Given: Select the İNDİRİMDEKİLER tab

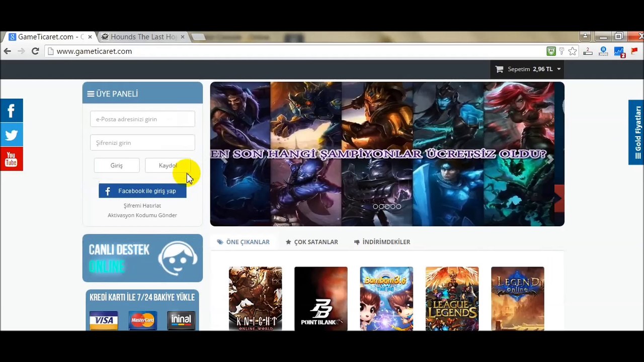Looking at the screenshot, I should [x=382, y=242].
